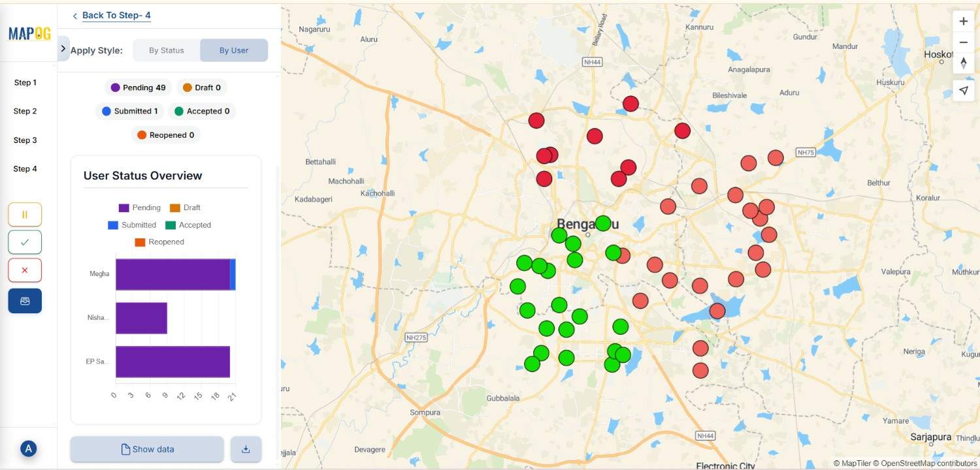Screen dimensions: 980x470
Task: Switch apply style to By User
Action: coord(234,50)
